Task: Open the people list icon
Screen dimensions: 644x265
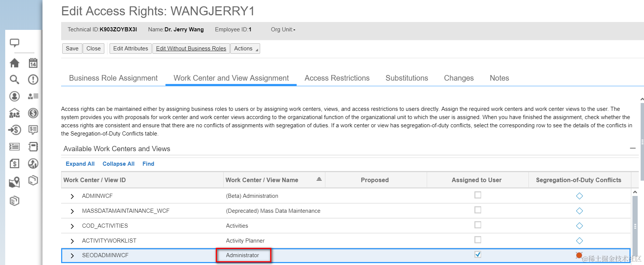Action: [33, 96]
